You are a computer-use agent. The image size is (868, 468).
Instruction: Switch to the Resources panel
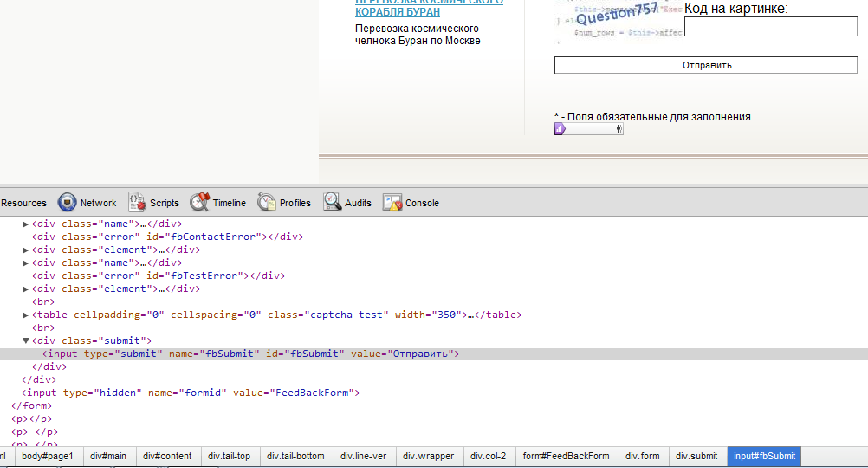click(23, 203)
